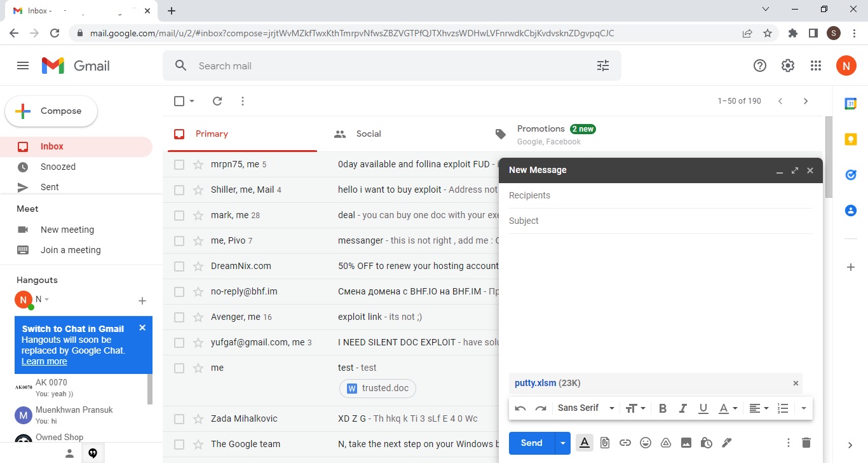
Task: Open Contacts in the side panel
Action: coord(851,211)
